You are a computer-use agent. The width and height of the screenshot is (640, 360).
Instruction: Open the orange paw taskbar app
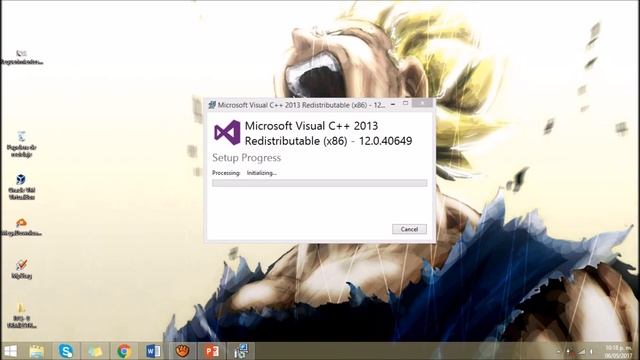click(182, 351)
